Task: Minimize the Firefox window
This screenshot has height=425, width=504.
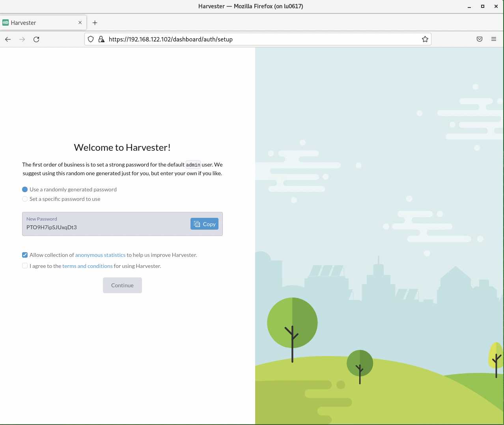Action: coord(469,6)
